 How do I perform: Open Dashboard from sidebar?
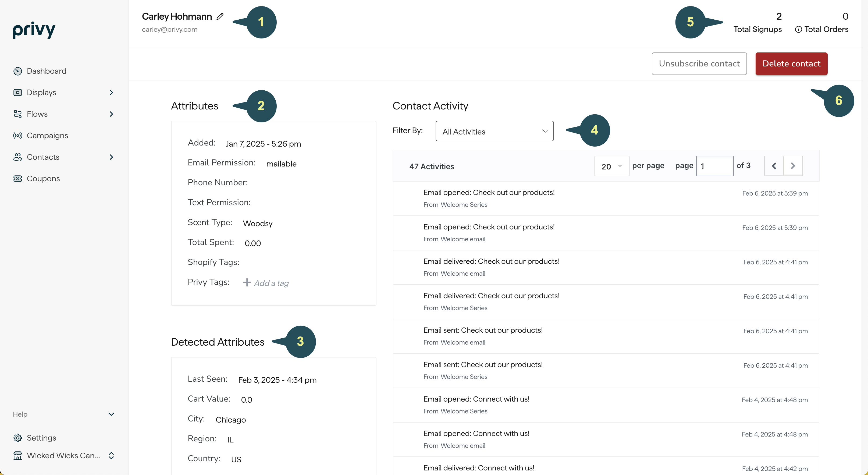click(x=47, y=71)
